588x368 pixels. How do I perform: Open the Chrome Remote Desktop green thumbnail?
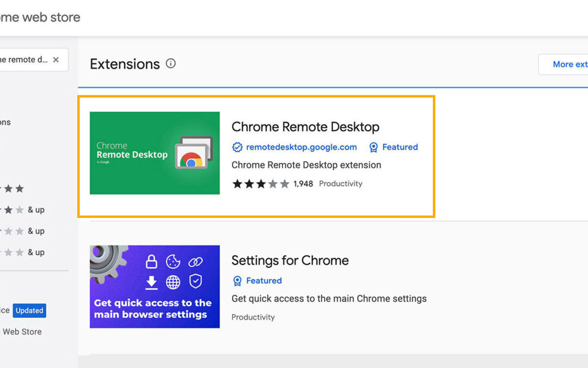155,153
